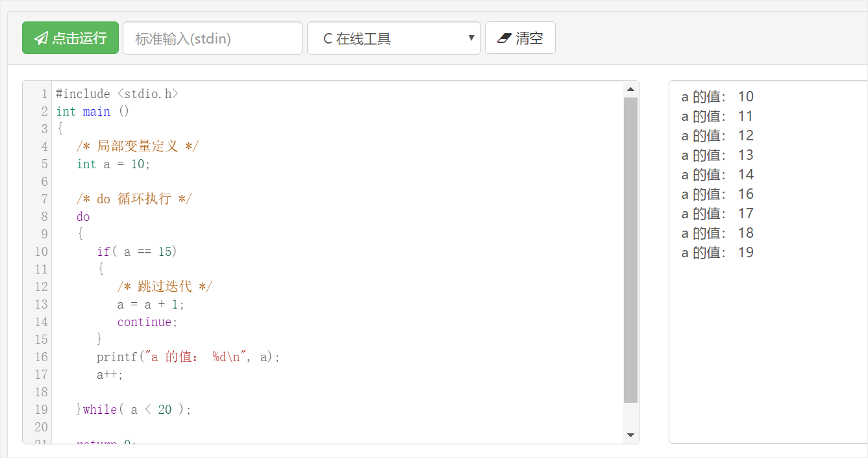The height and width of the screenshot is (458, 868).
Task: Click the int main () declaration
Action: pyautogui.click(x=92, y=112)
